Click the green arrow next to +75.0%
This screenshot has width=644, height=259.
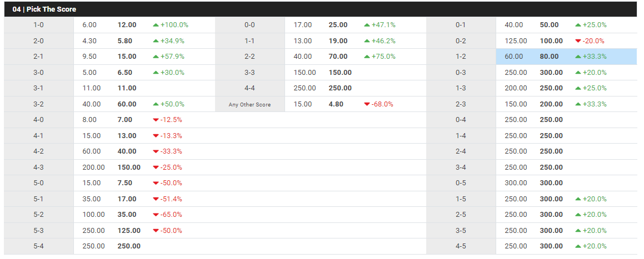point(367,57)
